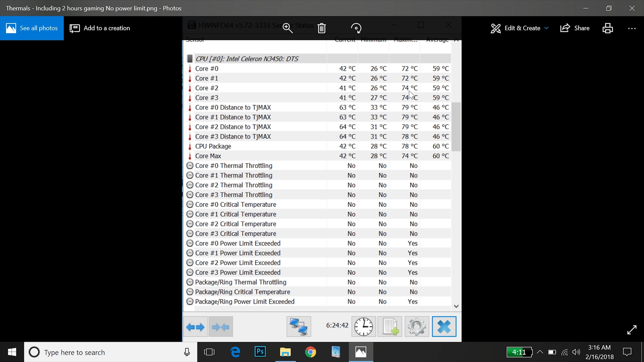Click the HWiNFO settings gear icon in image
Viewport: 644px width, 362px height.
(417, 326)
